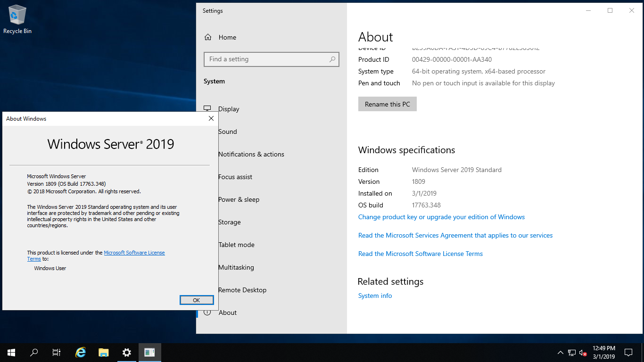Click Windows User text in the dialog
This screenshot has height=362, width=644.
50,268
